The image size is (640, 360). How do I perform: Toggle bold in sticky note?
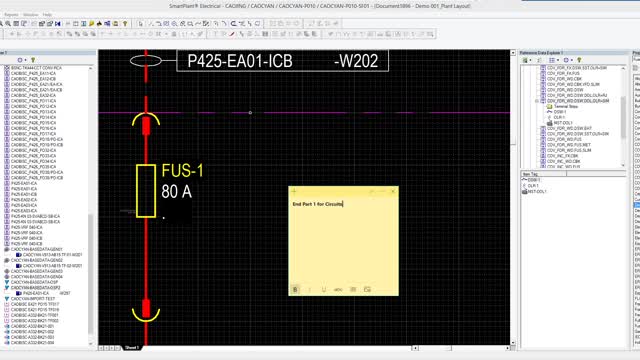tap(296, 289)
